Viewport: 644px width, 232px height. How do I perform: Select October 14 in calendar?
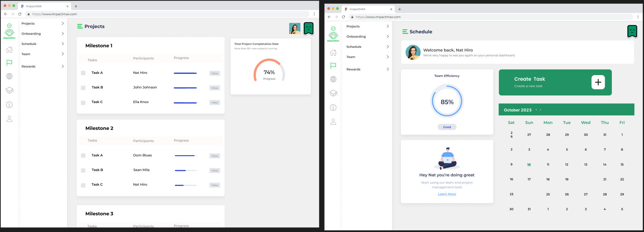point(604,165)
